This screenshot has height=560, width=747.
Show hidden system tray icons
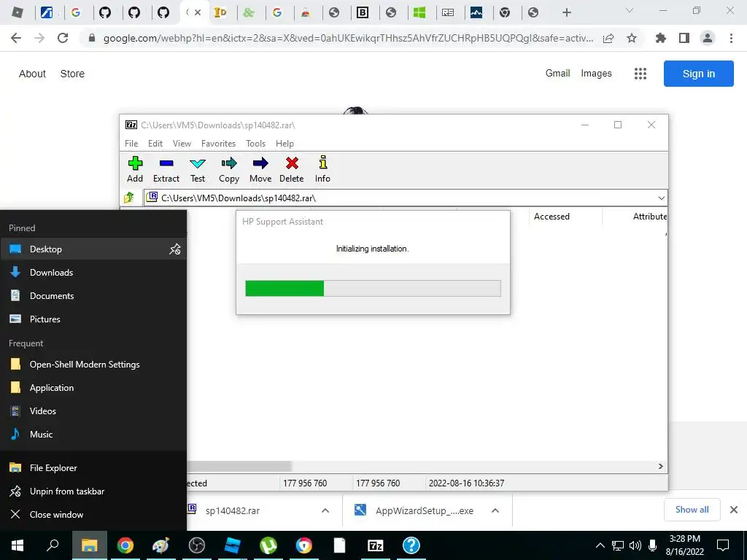600,545
